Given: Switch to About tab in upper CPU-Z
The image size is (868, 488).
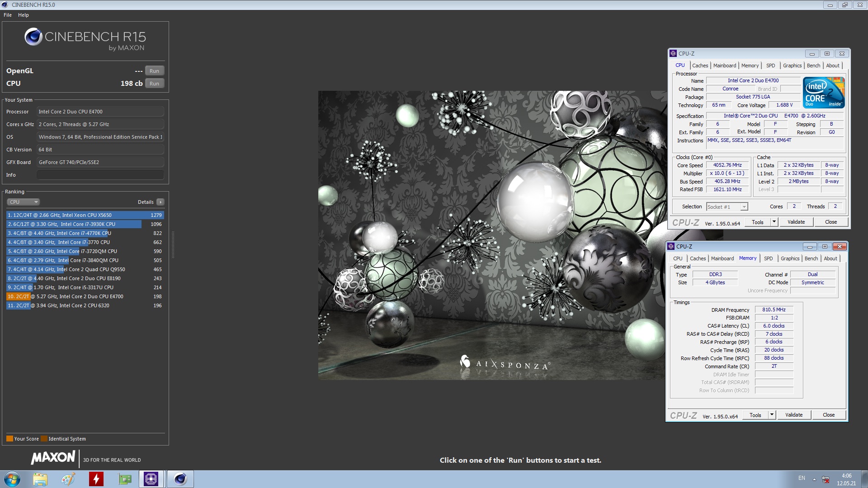Looking at the screenshot, I should point(833,66).
